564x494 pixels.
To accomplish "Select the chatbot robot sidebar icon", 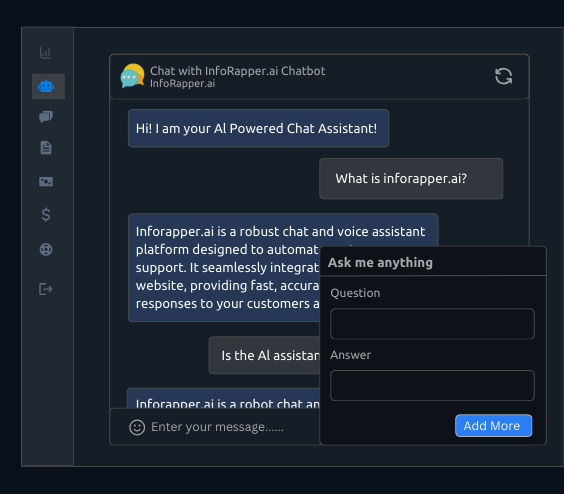I will pos(46,86).
